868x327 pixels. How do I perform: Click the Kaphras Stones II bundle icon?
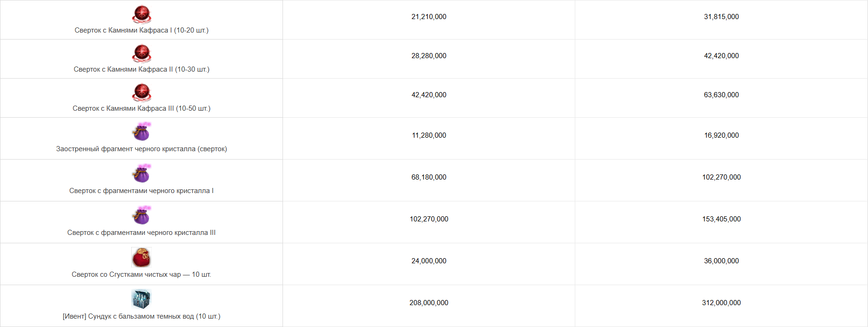pyautogui.click(x=141, y=53)
